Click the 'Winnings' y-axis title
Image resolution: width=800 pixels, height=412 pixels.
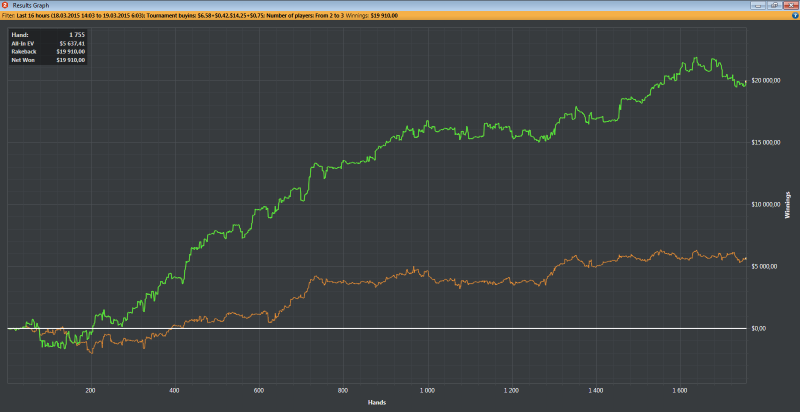pyautogui.click(x=788, y=205)
